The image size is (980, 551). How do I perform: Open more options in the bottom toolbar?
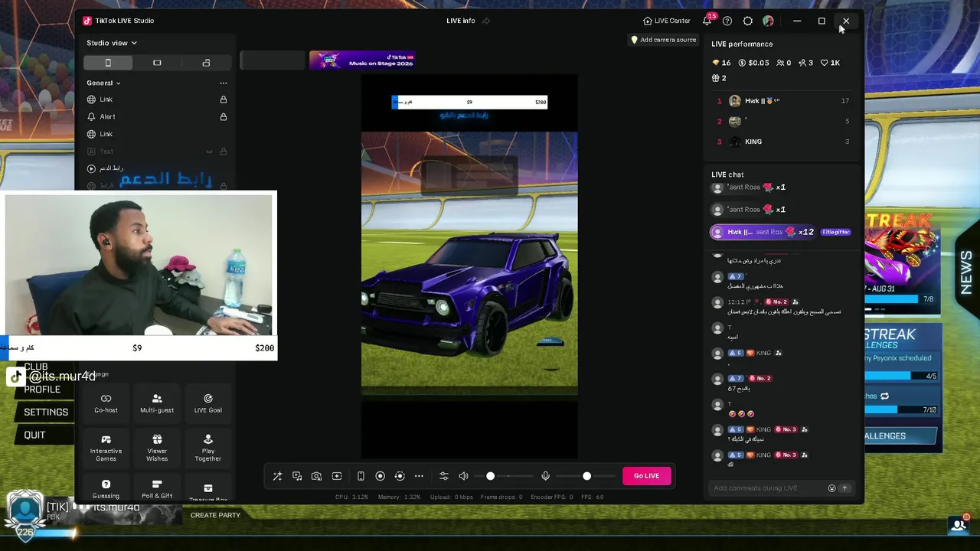pos(419,476)
